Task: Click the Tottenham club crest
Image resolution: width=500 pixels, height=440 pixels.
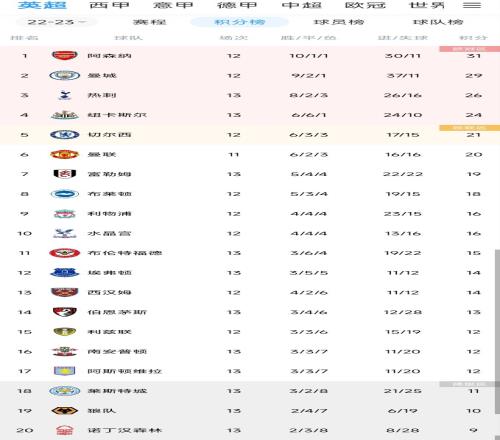Action: tap(65, 95)
